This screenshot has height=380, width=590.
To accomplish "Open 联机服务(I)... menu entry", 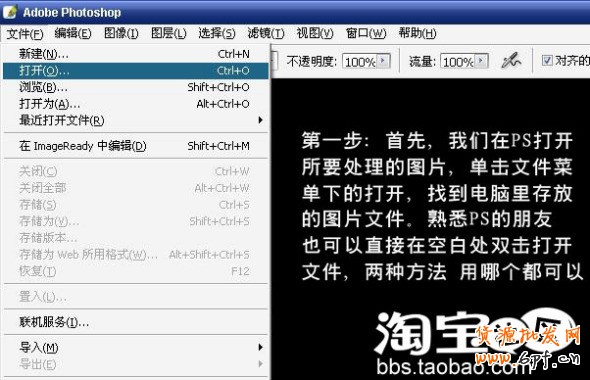I will point(136,322).
